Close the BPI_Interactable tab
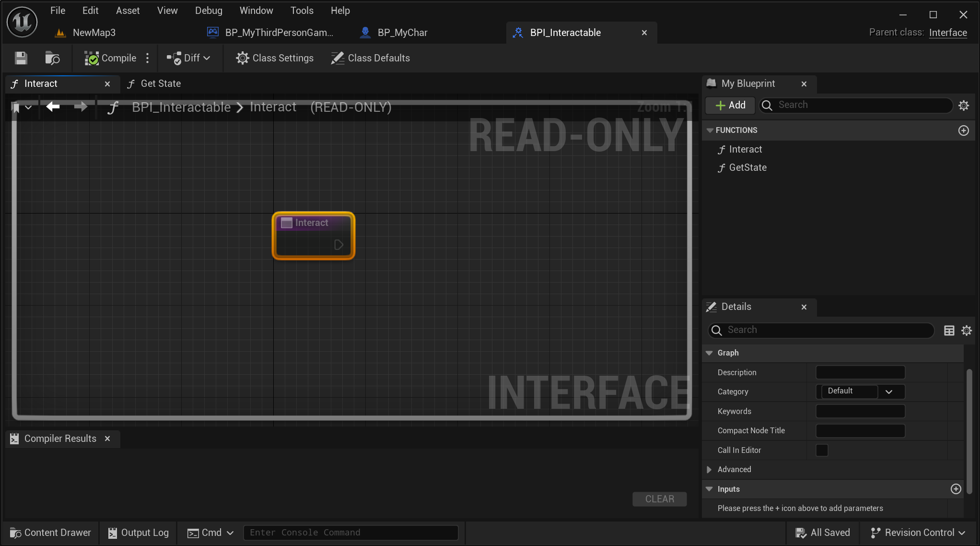The image size is (980, 546). (644, 33)
